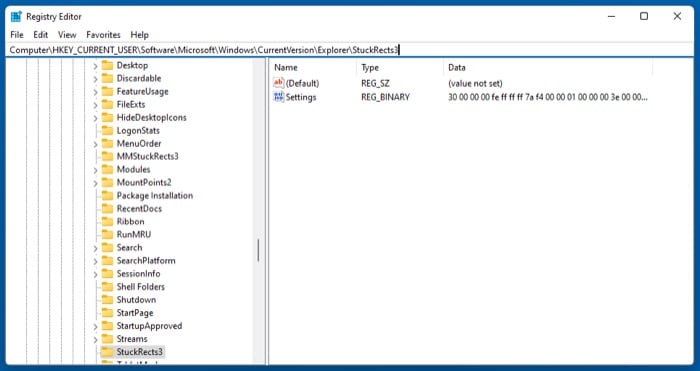Click the Shell Folders folder icon
Screen dimensions: 700x371
tap(107, 287)
